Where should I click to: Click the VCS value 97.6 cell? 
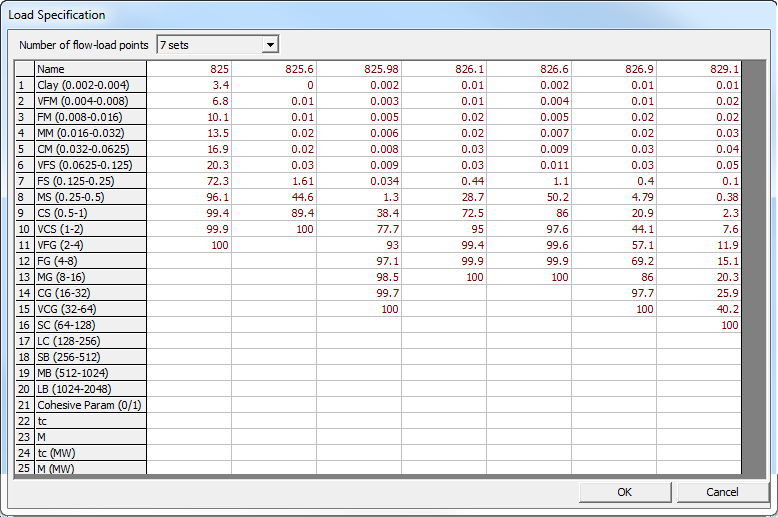pos(529,229)
